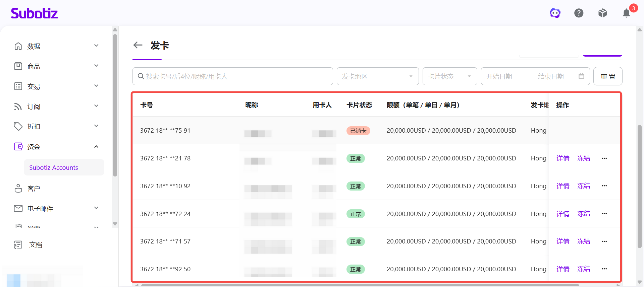This screenshot has height=287, width=644.
Task: Open more options for card **71 57
Action: pyautogui.click(x=604, y=241)
